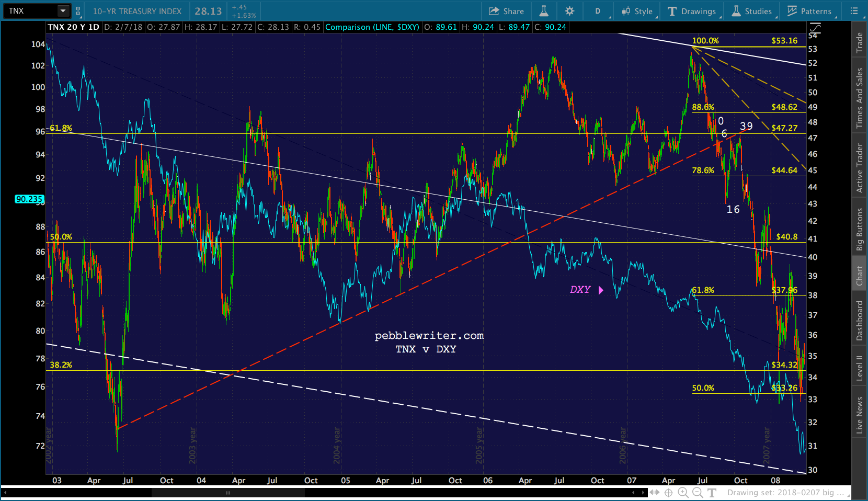This screenshot has height=501, width=868.
Task: Click the pebblewriter.com chart text
Action: tap(429, 335)
